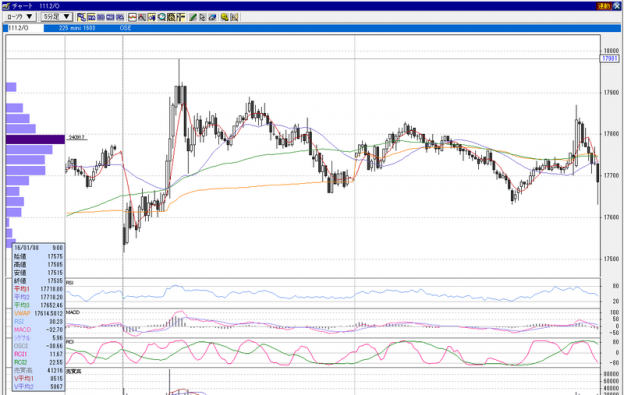
Task: Click the dropdown arrow beside 5分足
Action: pyautogui.click(x=66, y=17)
